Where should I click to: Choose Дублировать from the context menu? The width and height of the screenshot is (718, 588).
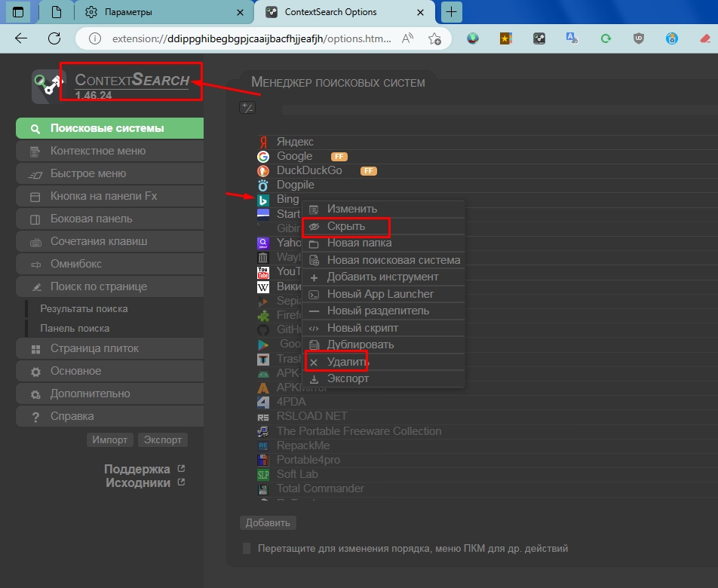click(361, 345)
